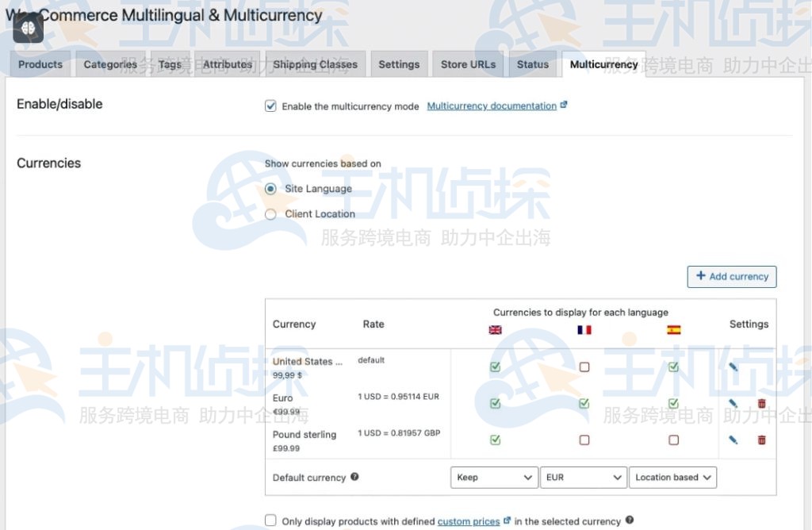
Task: Open the Location based currency dropdown
Action: click(672, 477)
